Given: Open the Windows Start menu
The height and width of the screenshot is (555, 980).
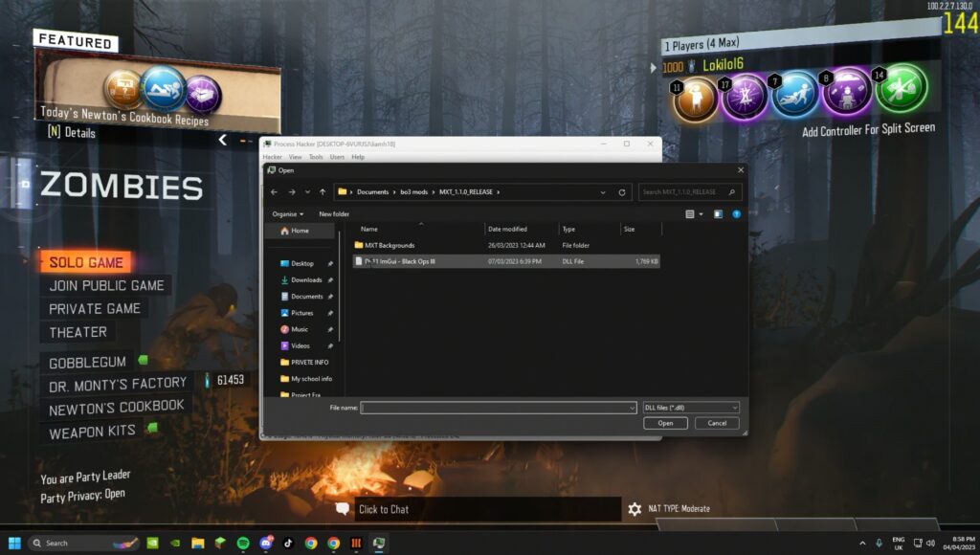Looking at the screenshot, I should [14, 544].
